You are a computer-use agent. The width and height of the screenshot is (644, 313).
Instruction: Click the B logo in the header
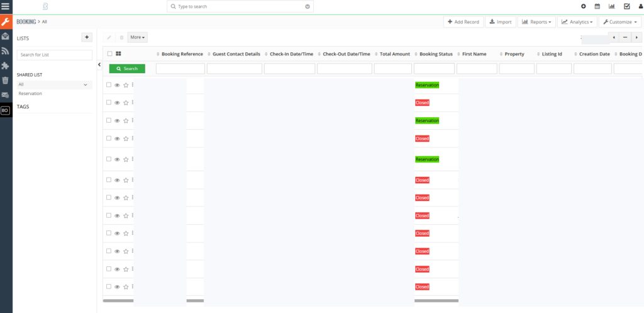coord(45,6)
